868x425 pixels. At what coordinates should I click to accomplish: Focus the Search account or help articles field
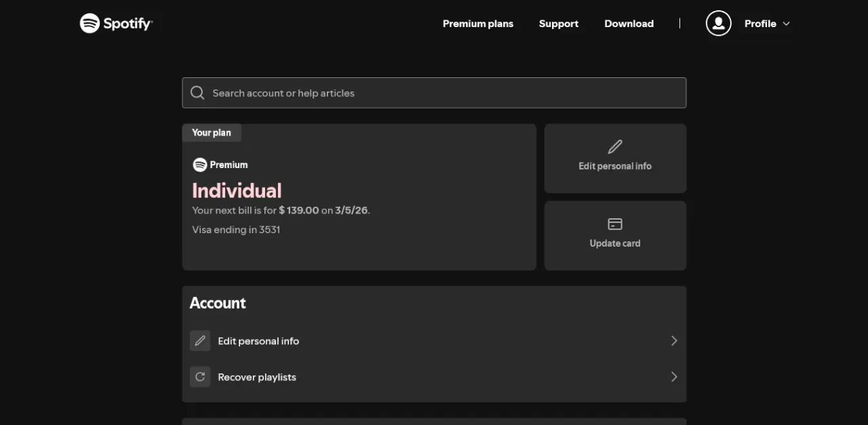[434, 93]
